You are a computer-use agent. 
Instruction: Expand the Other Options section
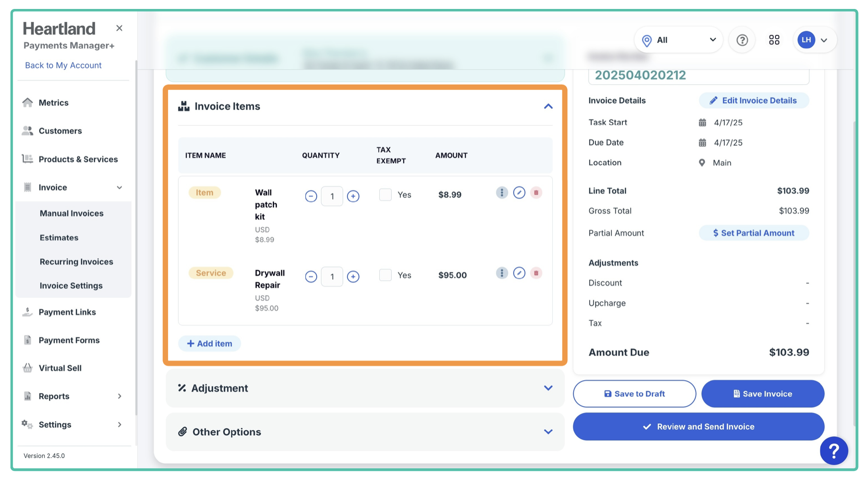pyautogui.click(x=548, y=432)
